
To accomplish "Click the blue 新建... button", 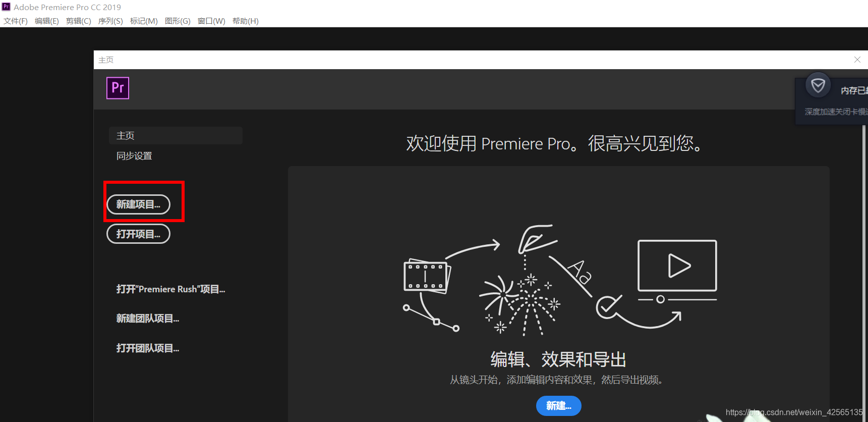I will pyautogui.click(x=559, y=406).
